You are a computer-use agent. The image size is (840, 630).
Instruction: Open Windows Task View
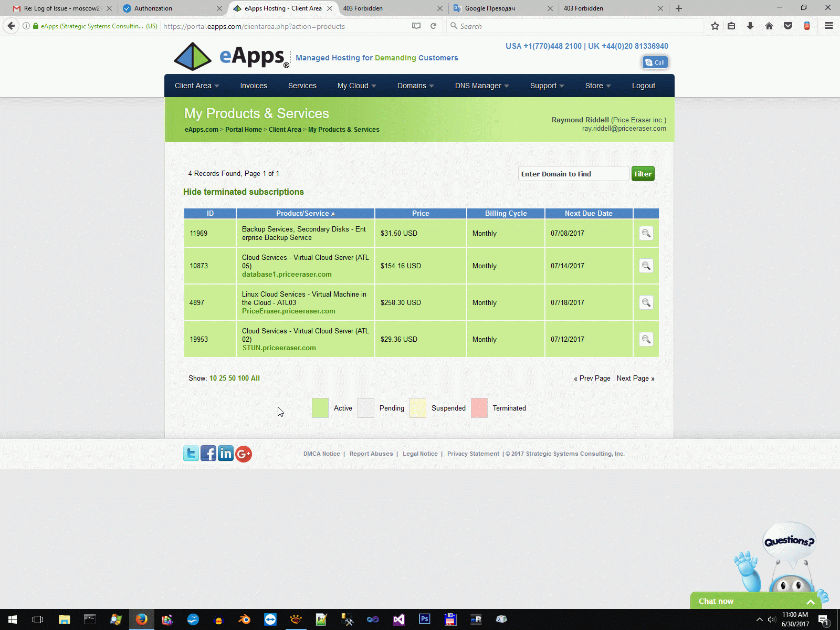pyautogui.click(x=38, y=619)
